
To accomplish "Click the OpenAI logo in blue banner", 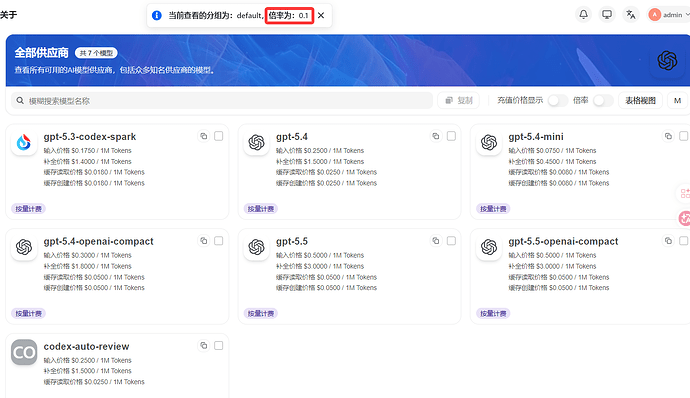I will click(667, 60).
